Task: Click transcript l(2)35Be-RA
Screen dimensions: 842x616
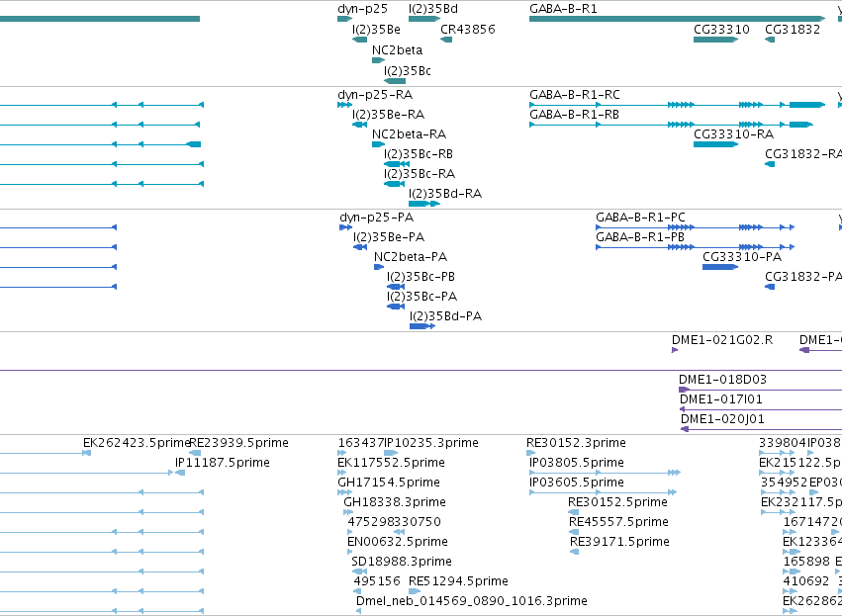Action: [x=389, y=115]
